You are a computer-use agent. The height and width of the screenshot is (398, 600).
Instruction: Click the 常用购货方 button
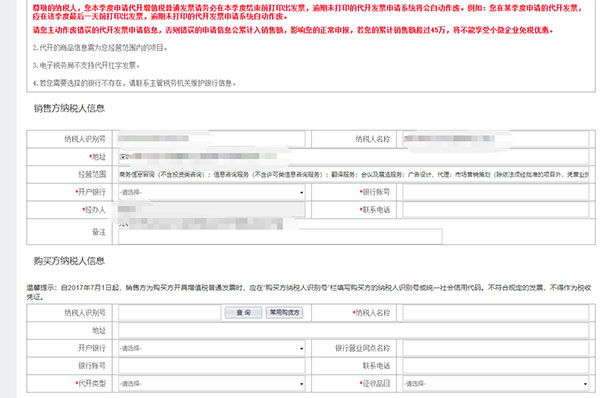[284, 313]
